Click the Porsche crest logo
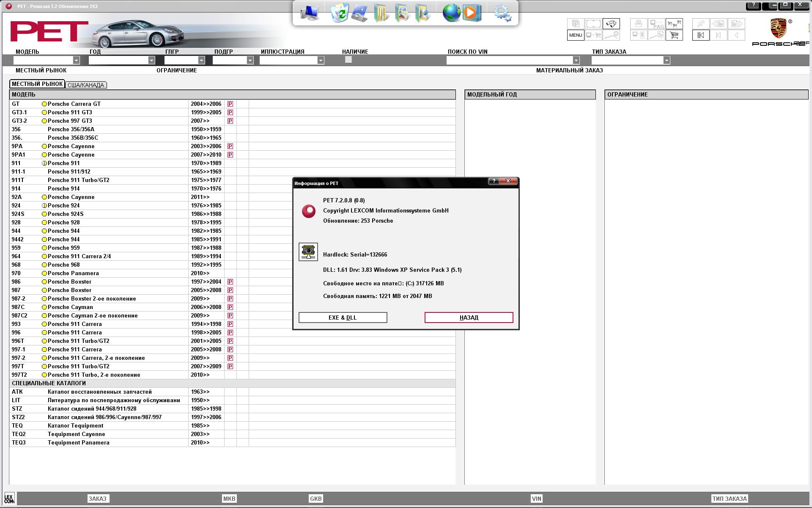The width and height of the screenshot is (812, 508). [x=778, y=29]
